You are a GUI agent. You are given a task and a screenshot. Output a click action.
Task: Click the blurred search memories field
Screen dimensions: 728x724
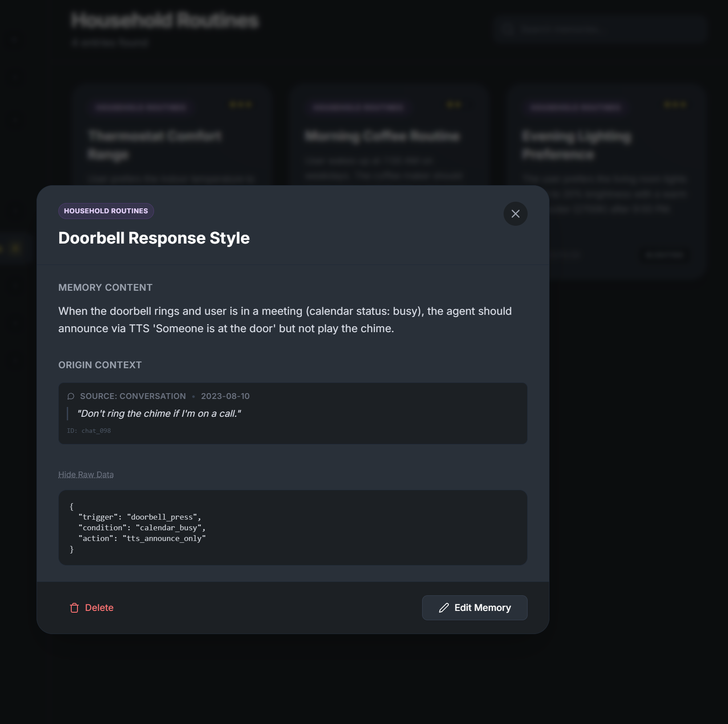[x=599, y=29]
